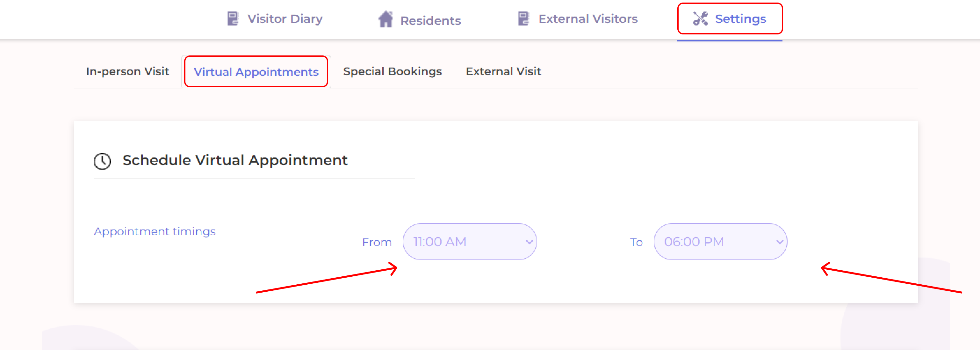Click the External Visitors notebook icon

[523, 18]
